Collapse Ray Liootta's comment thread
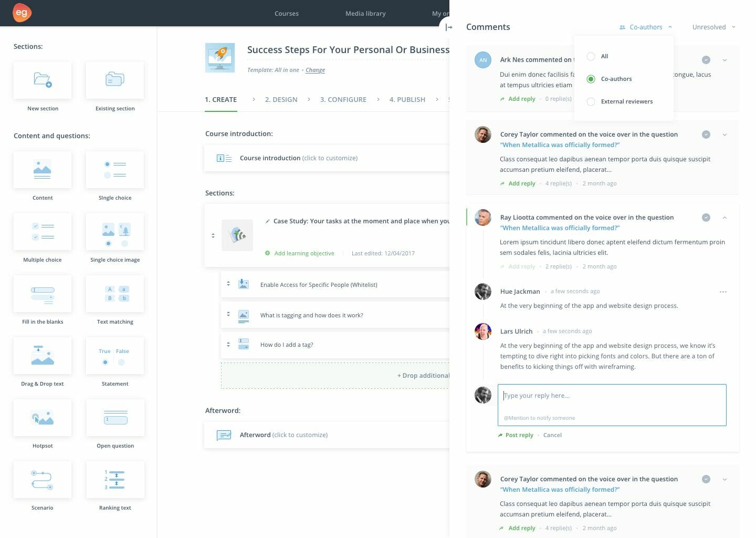This screenshot has height=538, width=756. [x=724, y=218]
